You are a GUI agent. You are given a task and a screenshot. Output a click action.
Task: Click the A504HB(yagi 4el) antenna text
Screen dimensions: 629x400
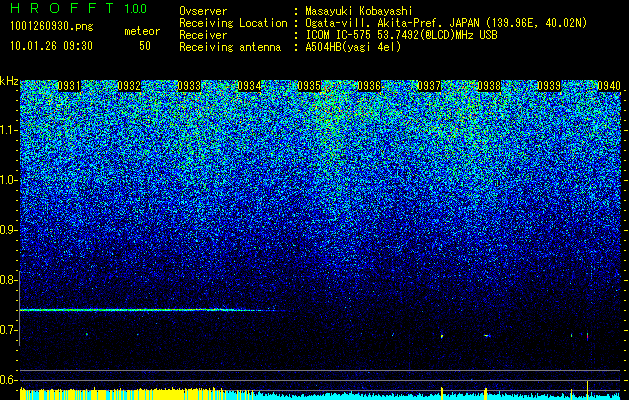click(x=353, y=47)
